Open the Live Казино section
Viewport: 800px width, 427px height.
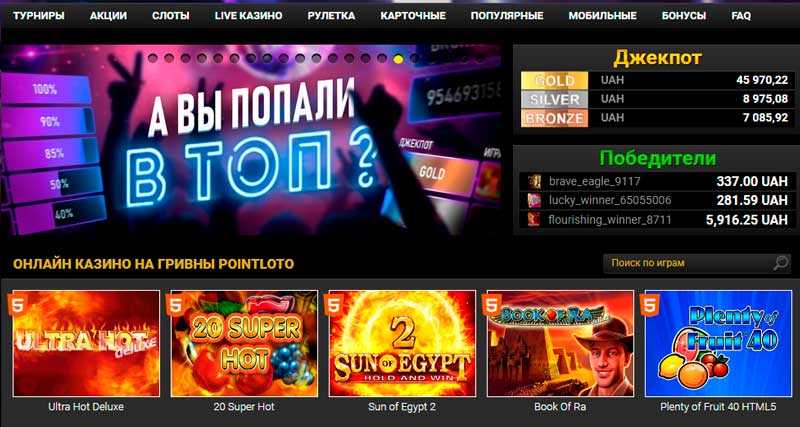pos(248,16)
